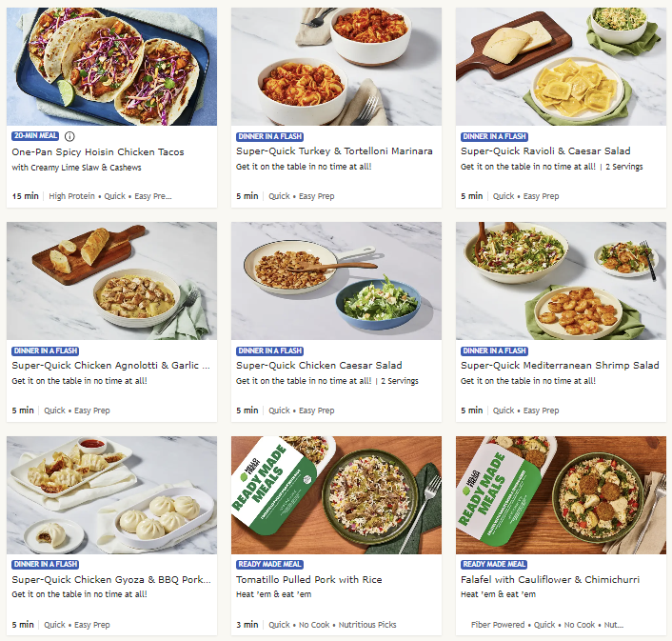Open Chicken Gyoza & BBQ Pork photo
Screen dimensions: 672x641
click(112, 495)
